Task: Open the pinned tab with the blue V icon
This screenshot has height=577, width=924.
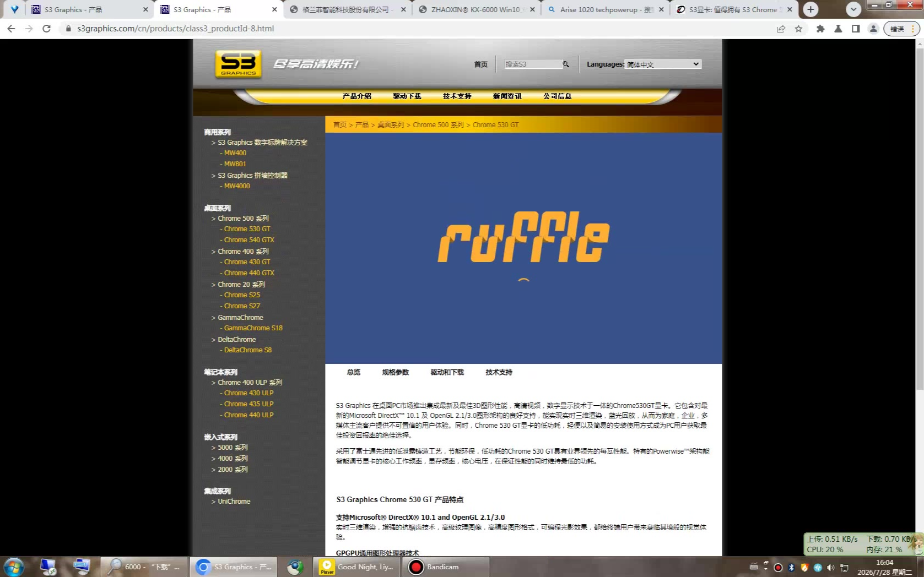Action: pyautogui.click(x=15, y=9)
